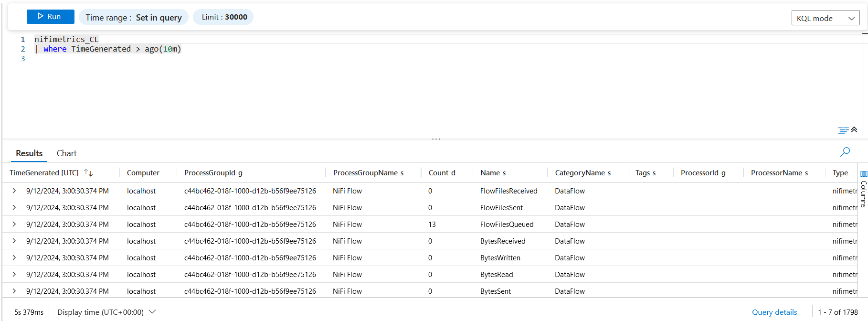Expand the FlowFilesQueued row
Viewport: 868px width, 321px height.
pyautogui.click(x=14, y=224)
